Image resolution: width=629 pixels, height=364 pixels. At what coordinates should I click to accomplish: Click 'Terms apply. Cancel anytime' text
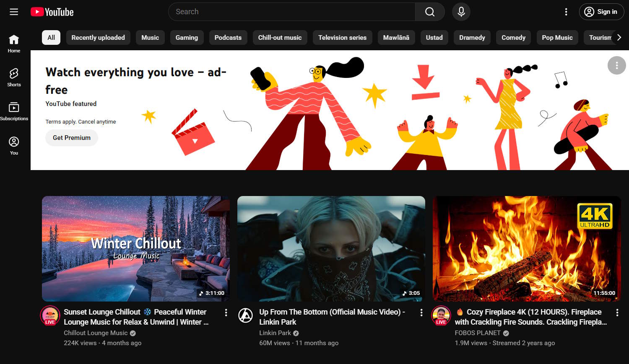point(81,122)
